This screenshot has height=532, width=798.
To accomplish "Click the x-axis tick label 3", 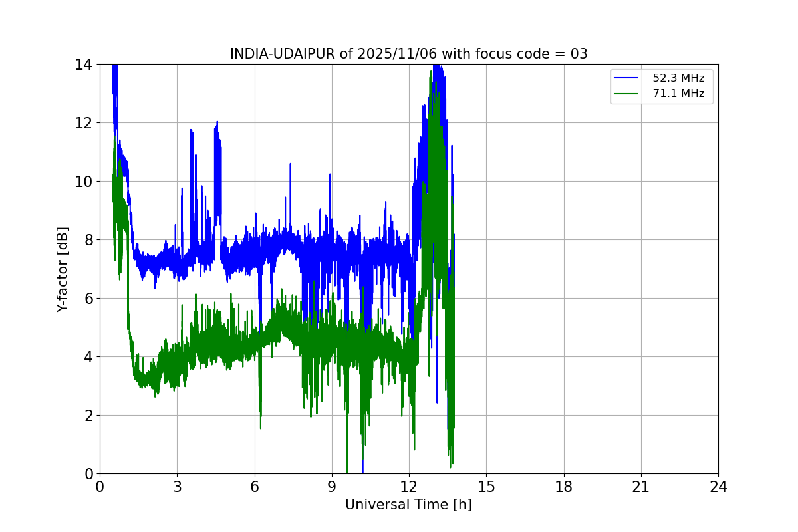I will point(177,487).
